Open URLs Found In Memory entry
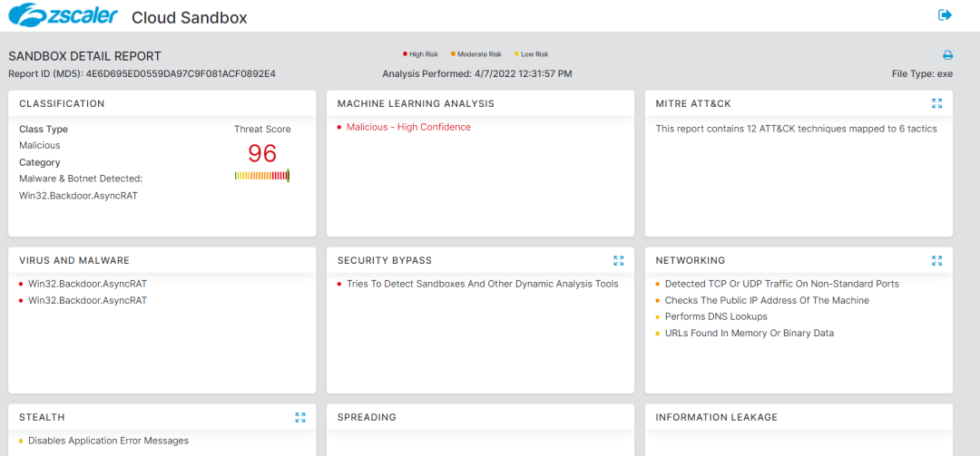The width and height of the screenshot is (980, 456). tap(749, 333)
